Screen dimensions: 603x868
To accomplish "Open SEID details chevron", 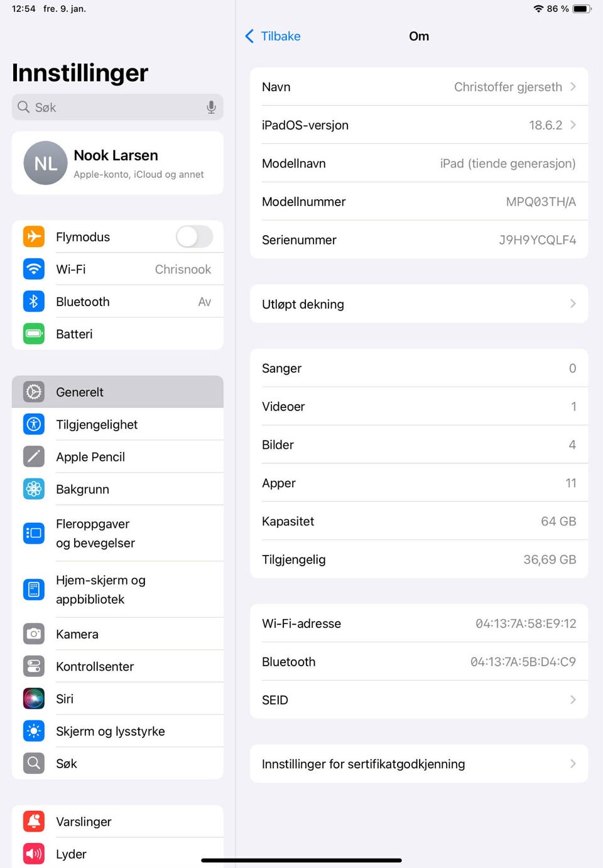I will (573, 700).
